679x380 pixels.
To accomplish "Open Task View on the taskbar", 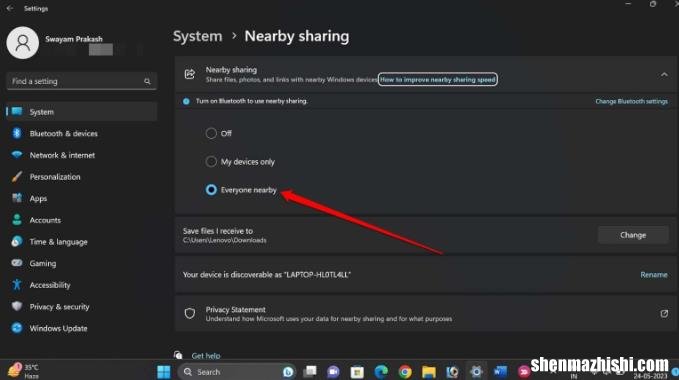I will [310, 371].
